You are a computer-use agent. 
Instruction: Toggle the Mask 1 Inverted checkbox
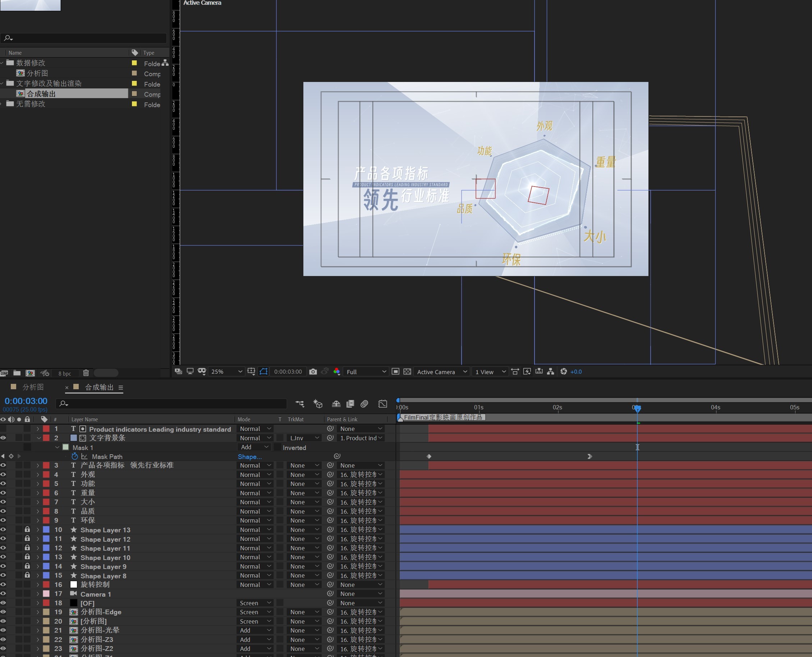point(277,447)
